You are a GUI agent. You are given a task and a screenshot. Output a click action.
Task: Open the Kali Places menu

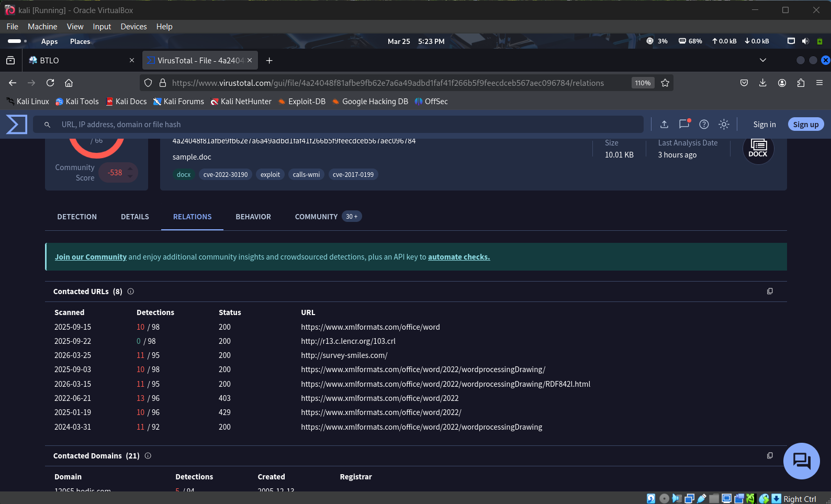click(80, 41)
